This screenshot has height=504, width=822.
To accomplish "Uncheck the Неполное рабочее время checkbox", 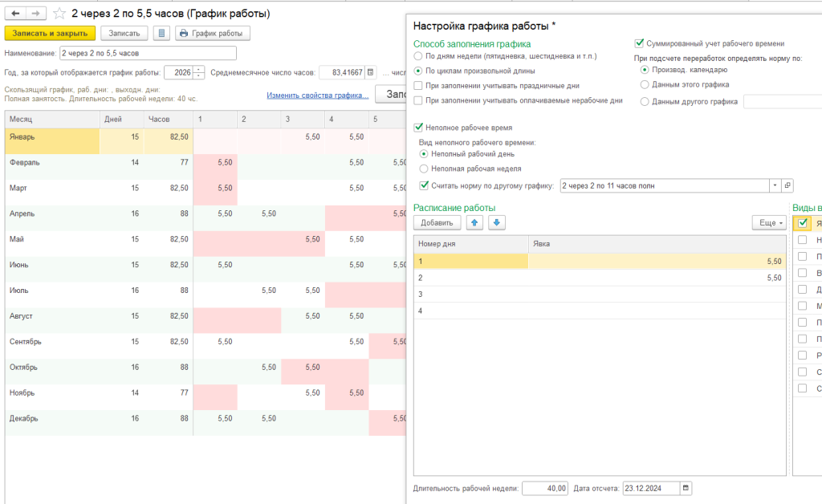I will click(417, 127).
